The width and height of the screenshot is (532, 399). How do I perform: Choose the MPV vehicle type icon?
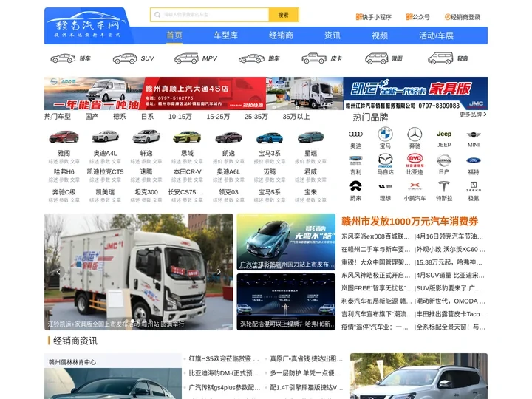186,58
